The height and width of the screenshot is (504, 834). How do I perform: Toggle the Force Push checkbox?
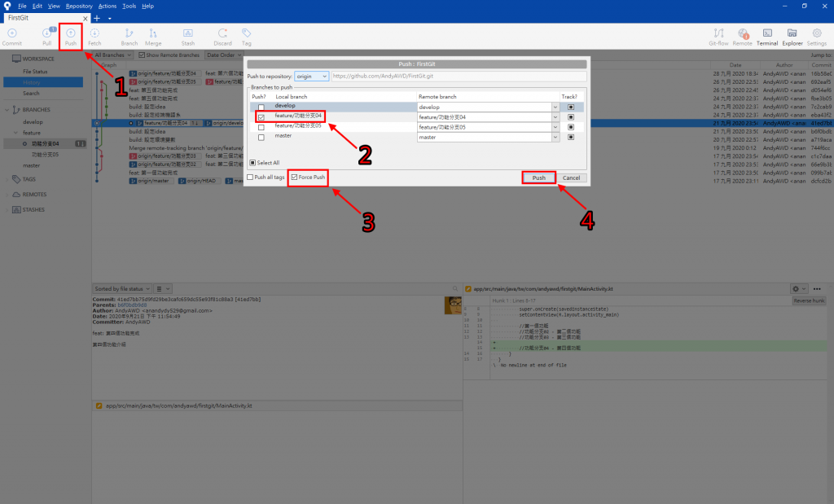pyautogui.click(x=294, y=177)
